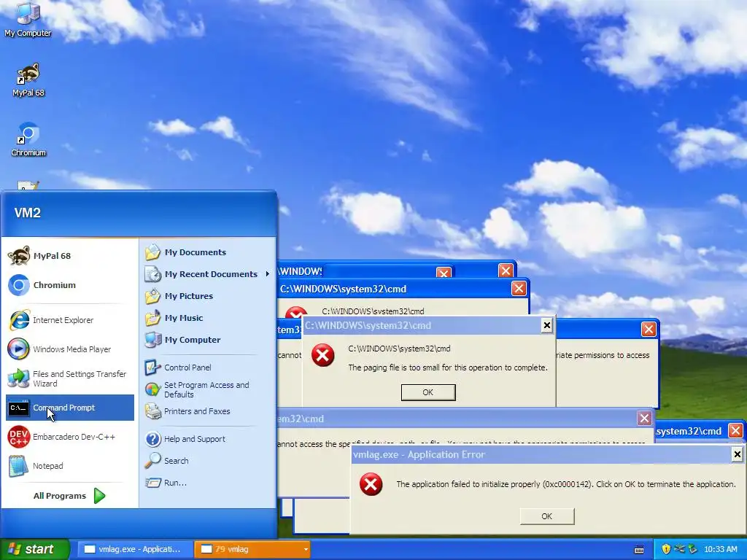
Task: Open My Computer from the Start menu
Action: coord(207,340)
